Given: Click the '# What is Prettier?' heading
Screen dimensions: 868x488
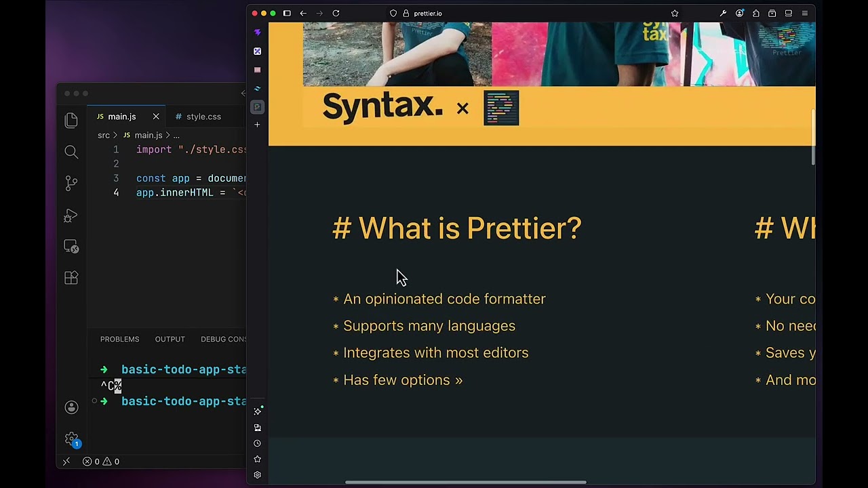Looking at the screenshot, I should pyautogui.click(x=457, y=228).
